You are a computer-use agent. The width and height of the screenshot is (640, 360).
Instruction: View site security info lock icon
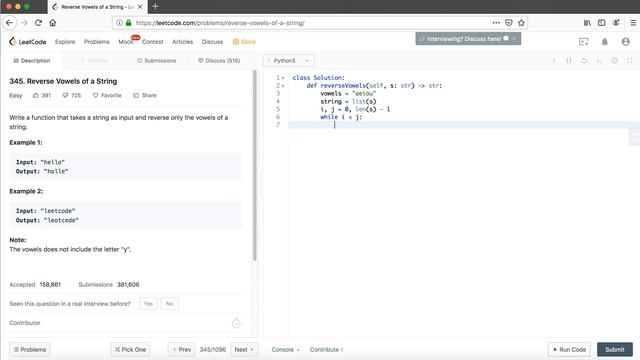coord(129,23)
